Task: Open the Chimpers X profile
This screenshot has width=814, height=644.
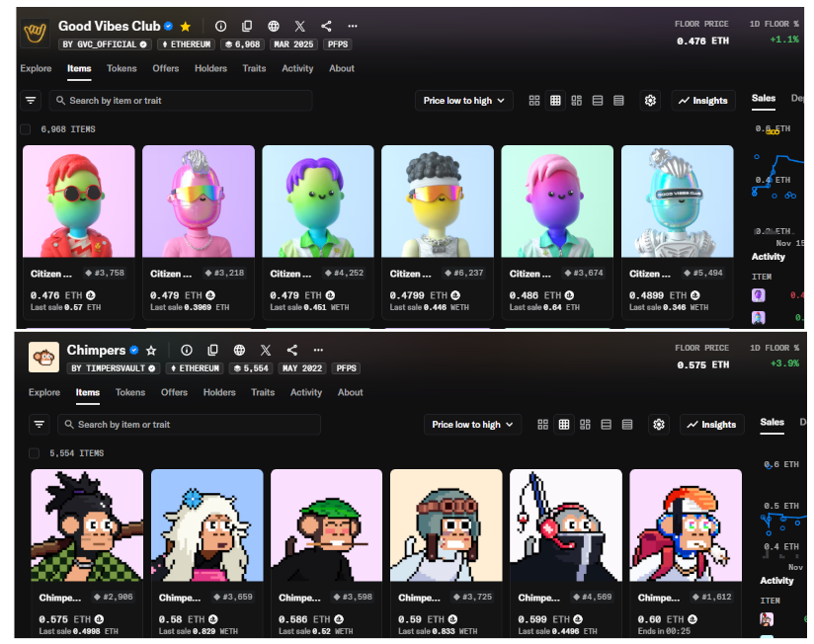Action: click(x=266, y=351)
